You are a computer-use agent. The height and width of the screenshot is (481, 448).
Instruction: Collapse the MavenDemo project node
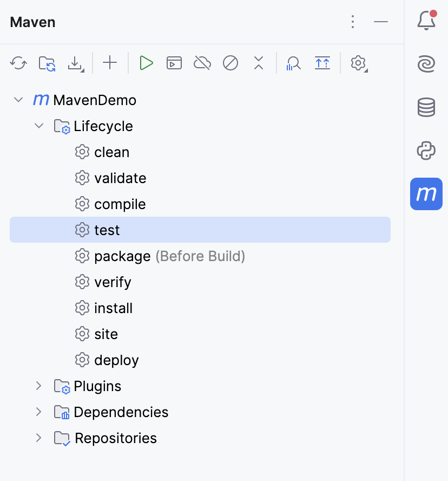click(x=18, y=100)
